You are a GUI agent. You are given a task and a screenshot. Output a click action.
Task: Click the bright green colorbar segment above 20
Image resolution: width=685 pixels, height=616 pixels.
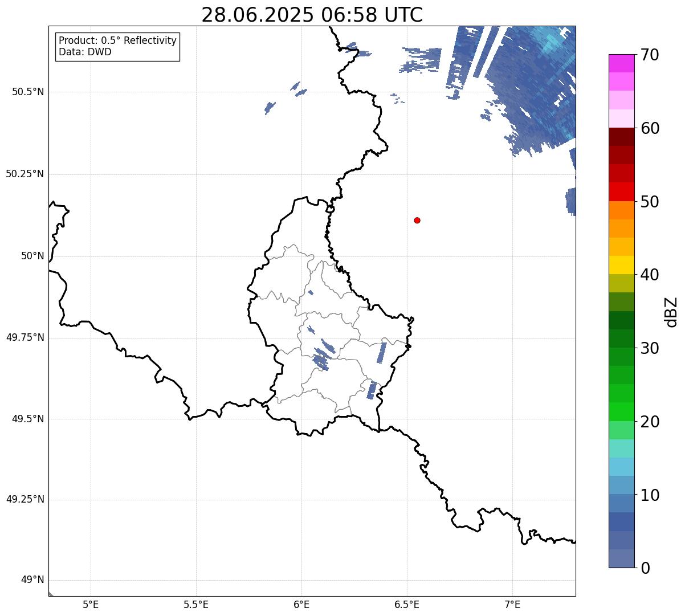(x=622, y=411)
